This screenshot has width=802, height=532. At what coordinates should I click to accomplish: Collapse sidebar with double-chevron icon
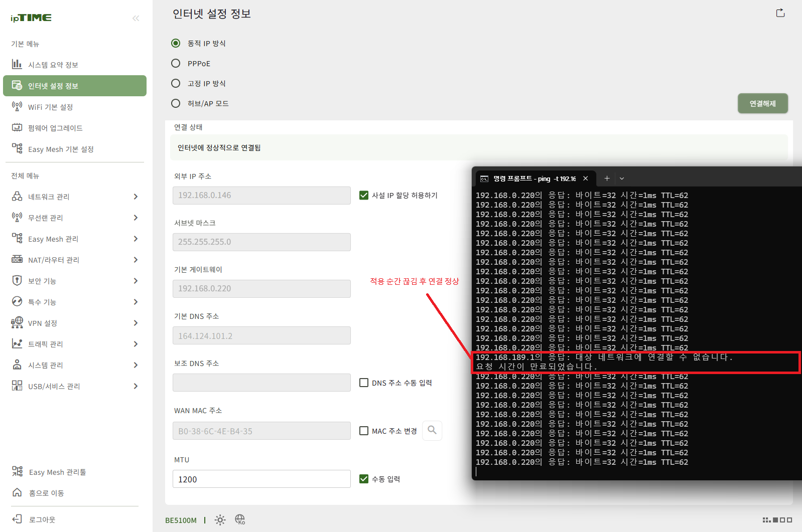point(136,19)
